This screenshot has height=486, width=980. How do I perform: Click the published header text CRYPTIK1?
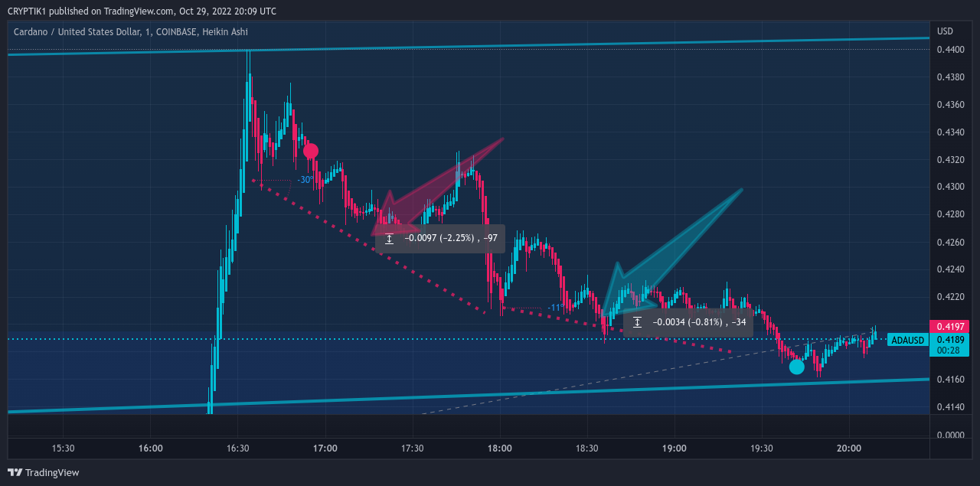[x=27, y=11]
